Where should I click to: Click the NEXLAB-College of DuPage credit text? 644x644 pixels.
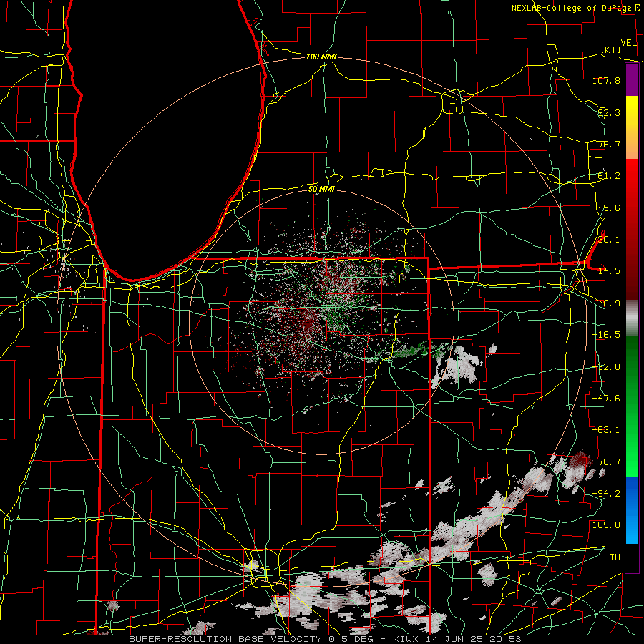click(x=571, y=8)
